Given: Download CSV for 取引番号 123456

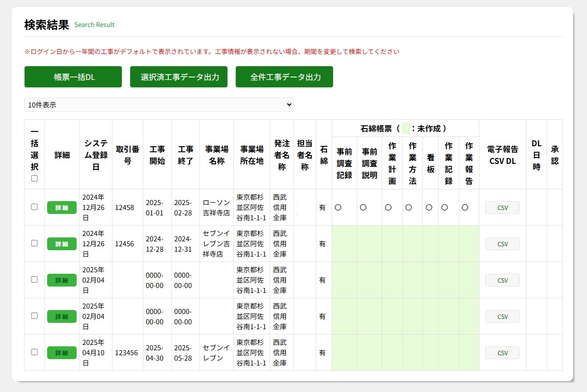Looking at the screenshot, I should [503, 353].
